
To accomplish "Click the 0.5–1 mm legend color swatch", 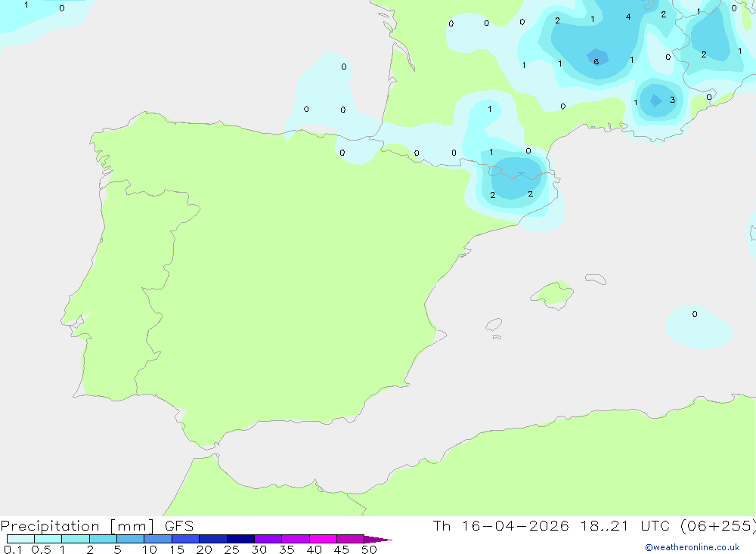I will coord(48,539).
